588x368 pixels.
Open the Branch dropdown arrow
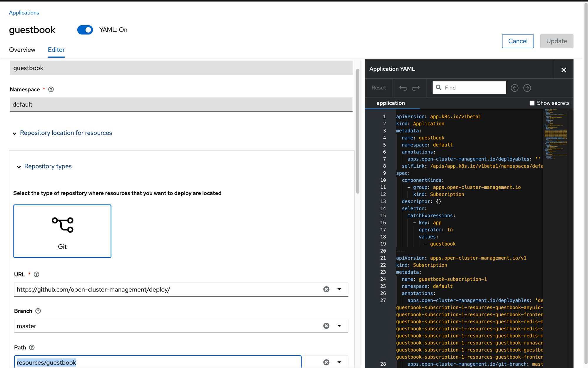(x=339, y=326)
